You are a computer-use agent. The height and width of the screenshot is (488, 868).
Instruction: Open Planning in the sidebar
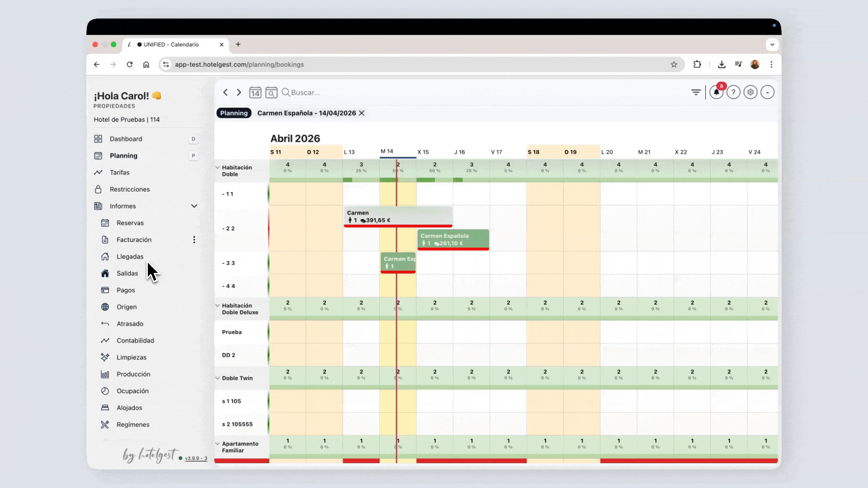tap(123, 155)
